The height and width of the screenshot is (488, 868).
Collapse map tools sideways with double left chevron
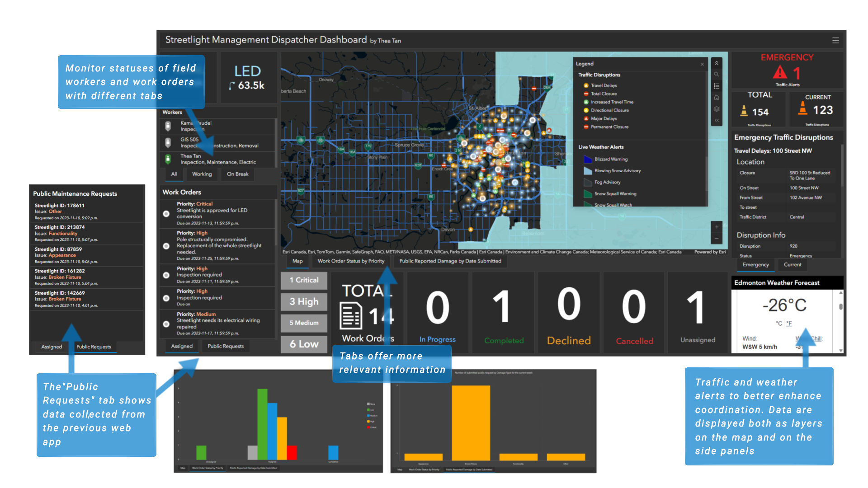[717, 120]
